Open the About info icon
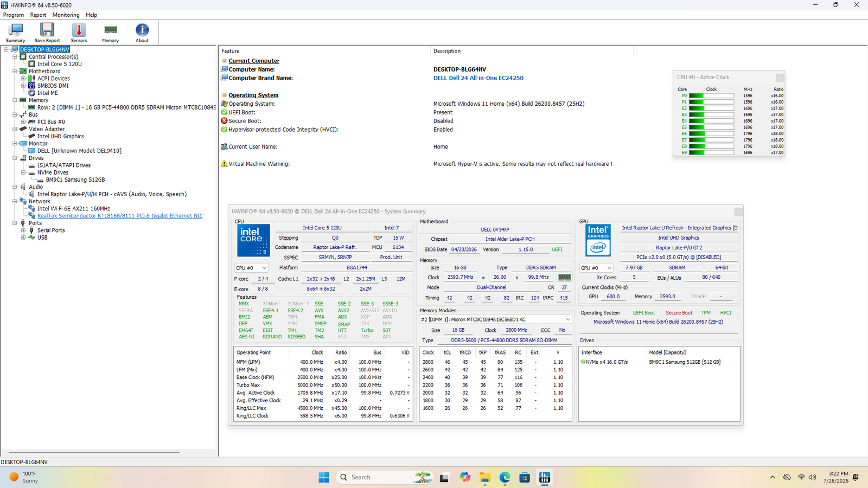 [x=142, y=33]
